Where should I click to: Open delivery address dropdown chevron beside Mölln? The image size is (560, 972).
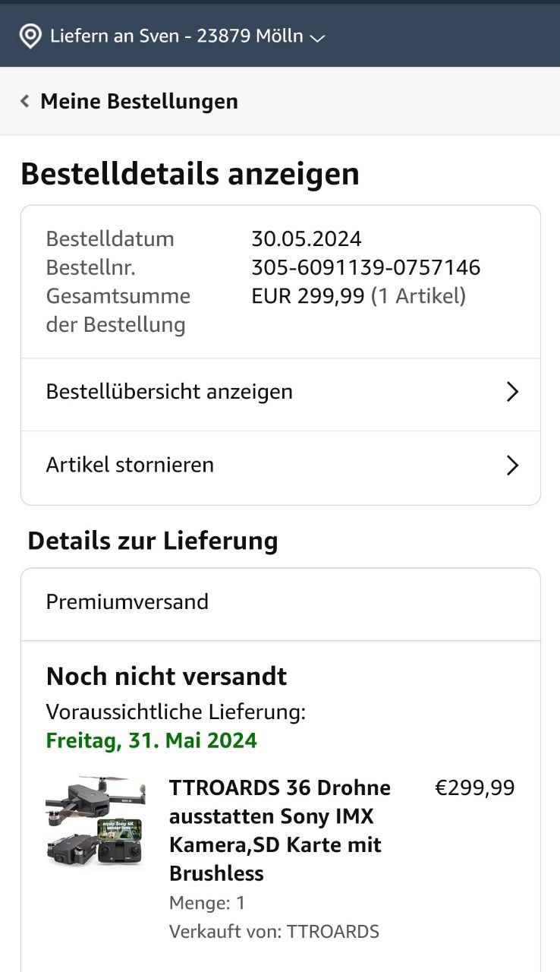(317, 37)
